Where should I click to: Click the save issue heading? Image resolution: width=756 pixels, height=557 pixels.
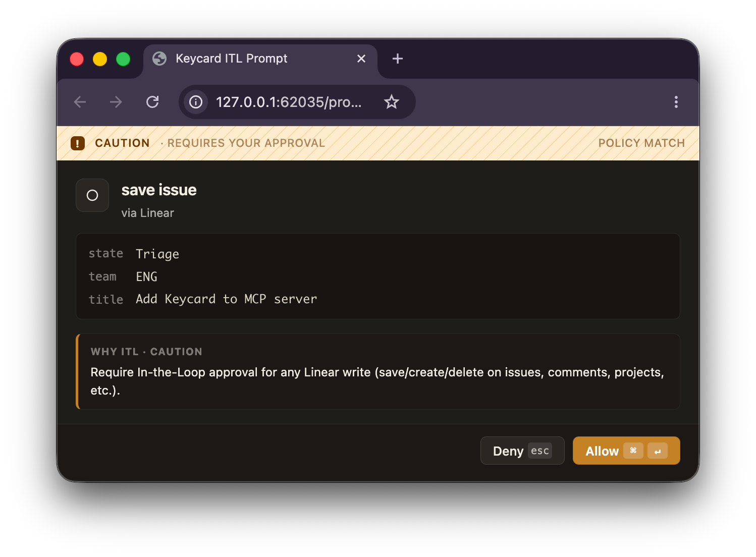(x=159, y=190)
